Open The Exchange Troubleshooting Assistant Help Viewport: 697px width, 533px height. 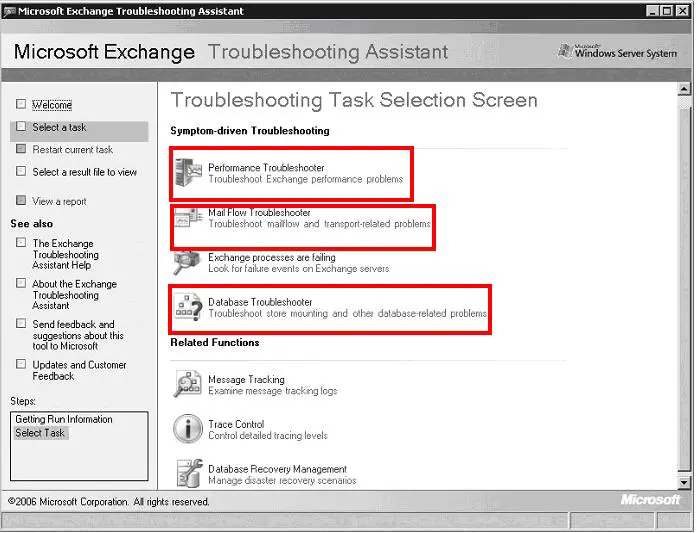click(x=65, y=254)
